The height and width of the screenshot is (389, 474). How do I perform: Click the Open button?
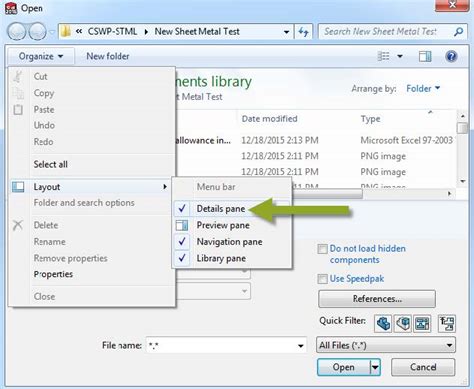click(344, 367)
